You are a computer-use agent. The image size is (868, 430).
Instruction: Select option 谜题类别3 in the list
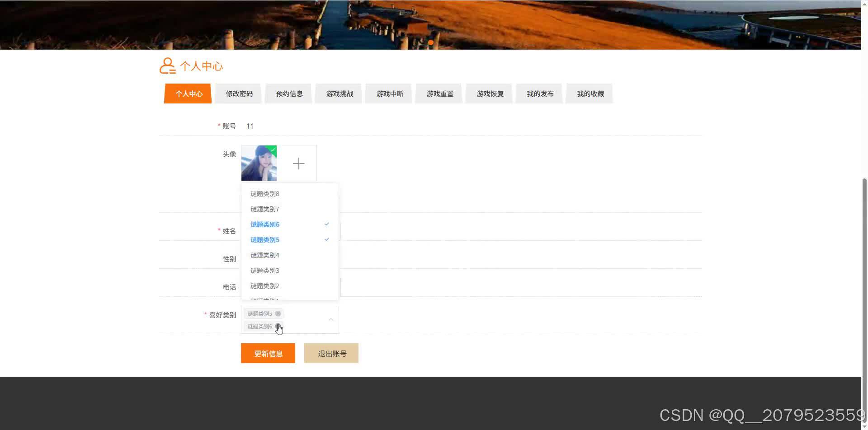click(290, 271)
